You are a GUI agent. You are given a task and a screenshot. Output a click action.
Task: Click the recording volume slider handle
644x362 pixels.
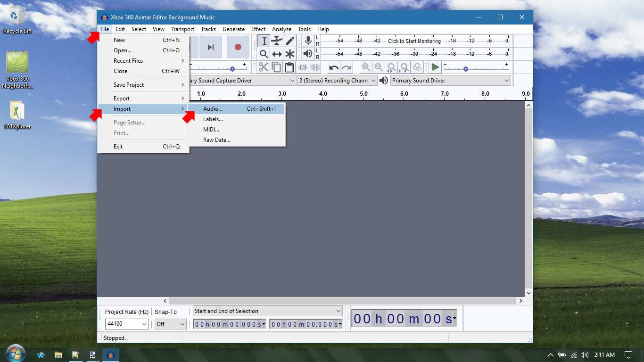(x=232, y=69)
